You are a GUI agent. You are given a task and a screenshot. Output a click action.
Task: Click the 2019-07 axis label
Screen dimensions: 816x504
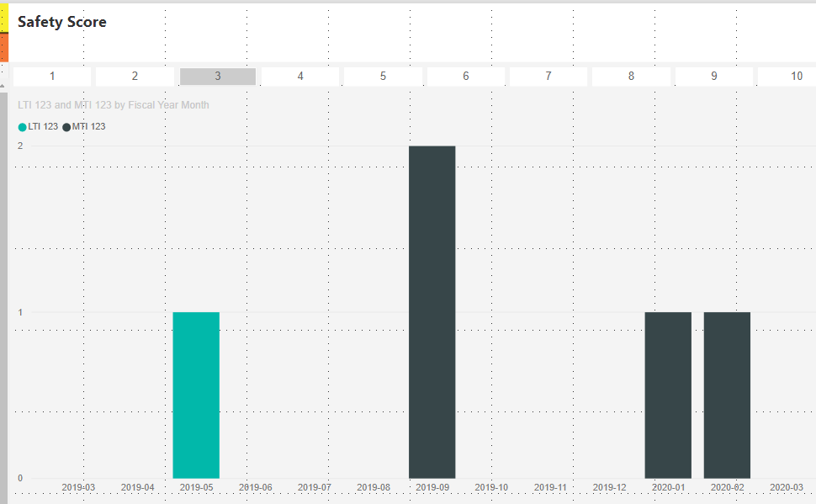[x=315, y=487]
